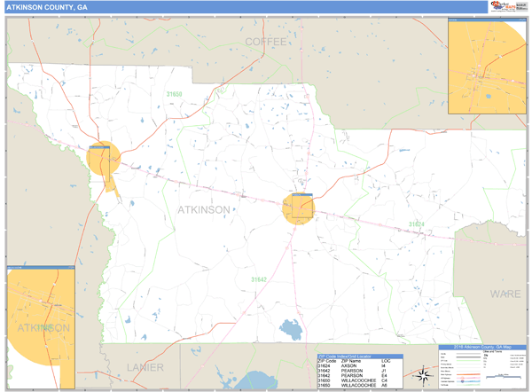Screen dimensions: 532x392
Task: Click the green ZIP code label 31650
Action: (x=174, y=94)
